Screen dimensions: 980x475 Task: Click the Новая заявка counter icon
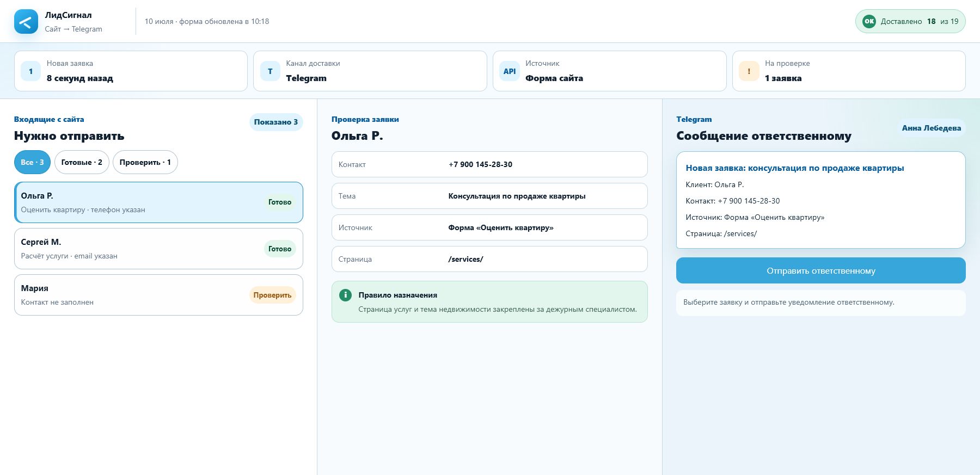(30, 71)
